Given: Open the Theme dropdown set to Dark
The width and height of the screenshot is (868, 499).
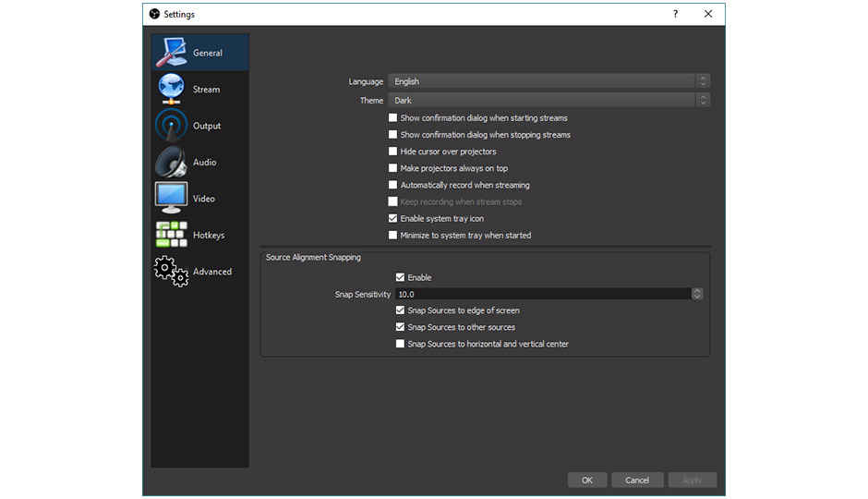Looking at the screenshot, I should [549, 100].
